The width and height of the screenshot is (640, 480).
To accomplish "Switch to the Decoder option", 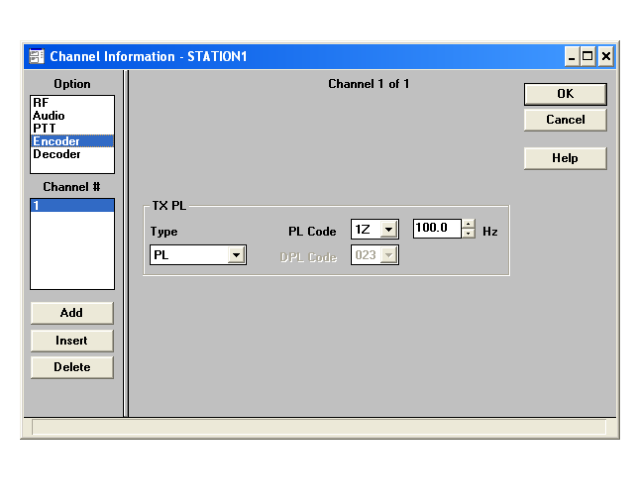I will (x=56, y=154).
